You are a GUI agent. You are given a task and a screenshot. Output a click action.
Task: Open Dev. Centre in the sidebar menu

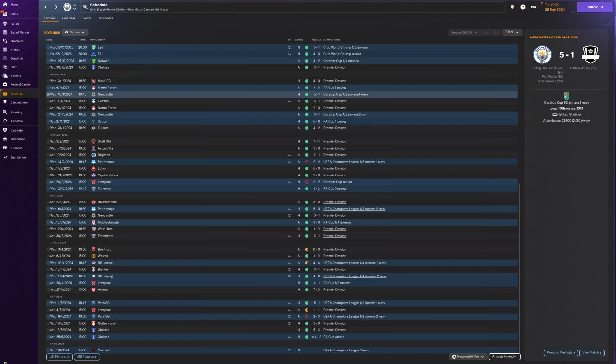pos(18,157)
